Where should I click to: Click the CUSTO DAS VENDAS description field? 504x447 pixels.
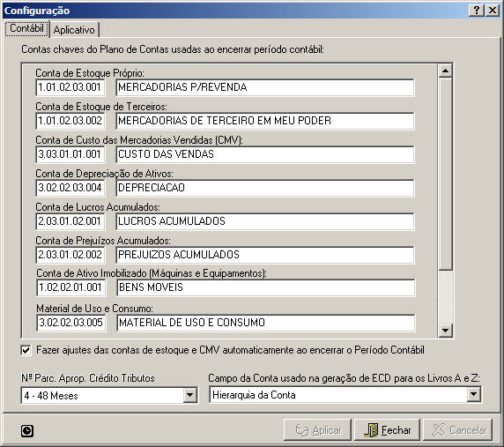pyautogui.click(x=265, y=154)
